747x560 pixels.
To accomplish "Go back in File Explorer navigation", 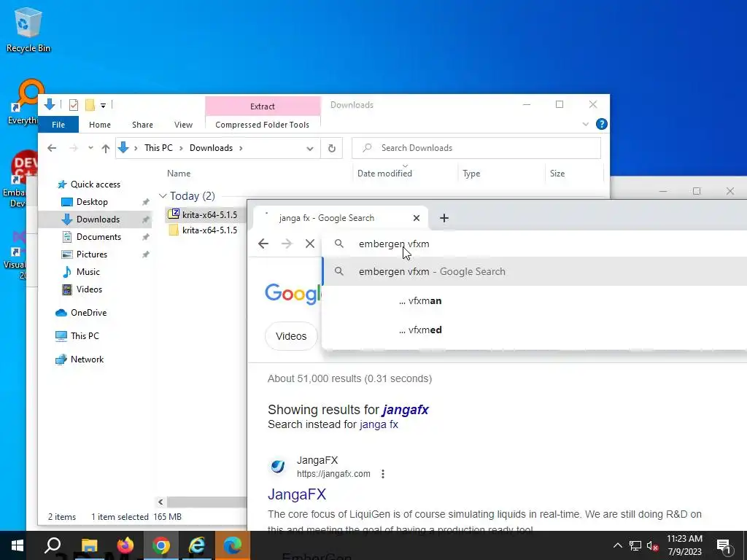I will click(52, 148).
